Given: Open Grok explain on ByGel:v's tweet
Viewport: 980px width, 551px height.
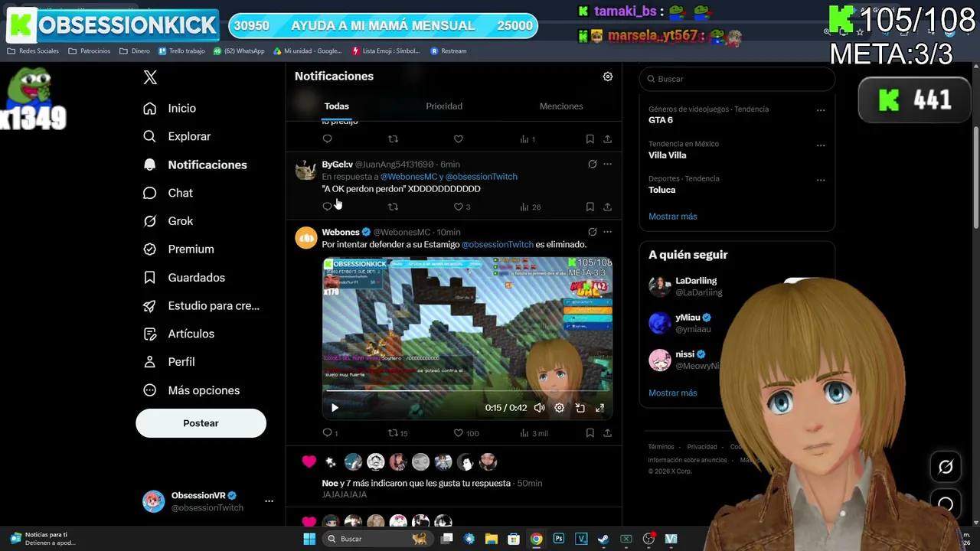Looking at the screenshot, I should (592, 165).
